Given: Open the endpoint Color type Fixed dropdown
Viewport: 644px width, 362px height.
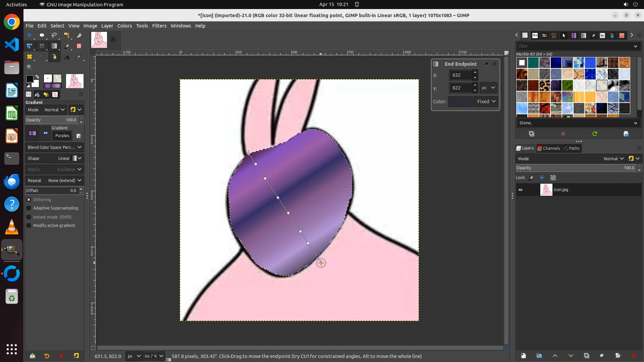Looking at the screenshot, I should pos(486,102).
